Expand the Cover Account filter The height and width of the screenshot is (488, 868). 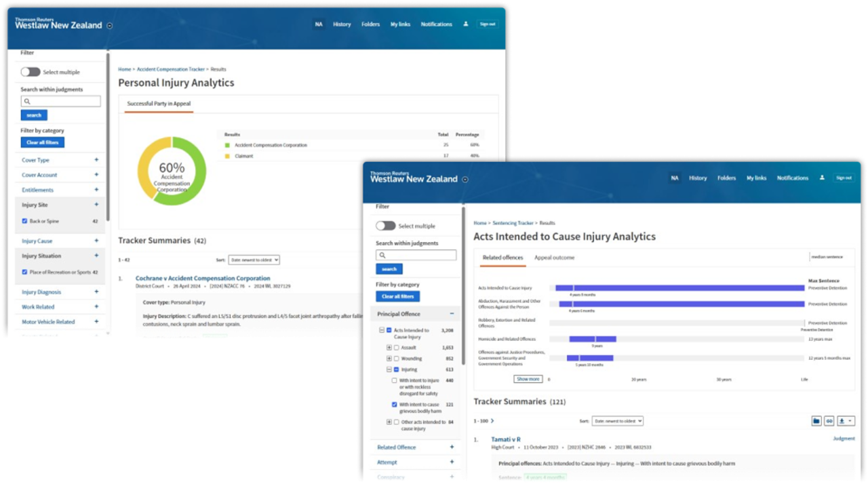point(96,175)
